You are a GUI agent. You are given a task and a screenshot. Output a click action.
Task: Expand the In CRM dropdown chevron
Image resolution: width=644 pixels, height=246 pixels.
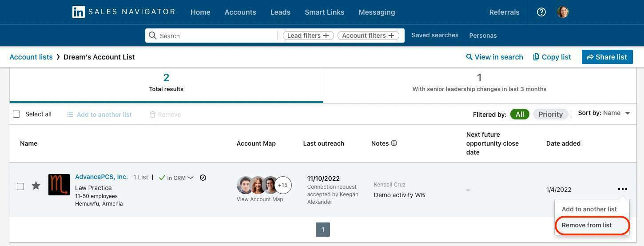coord(191,178)
